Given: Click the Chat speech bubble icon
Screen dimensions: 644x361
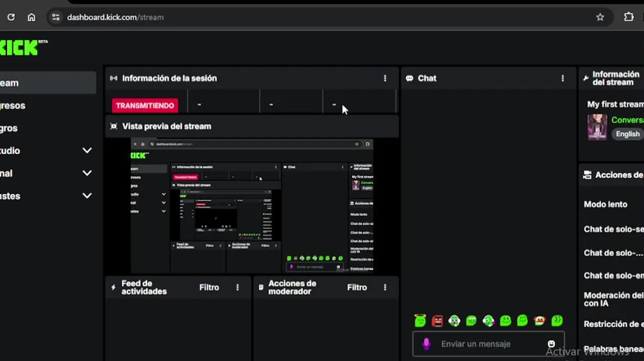Looking at the screenshot, I should pos(410,78).
